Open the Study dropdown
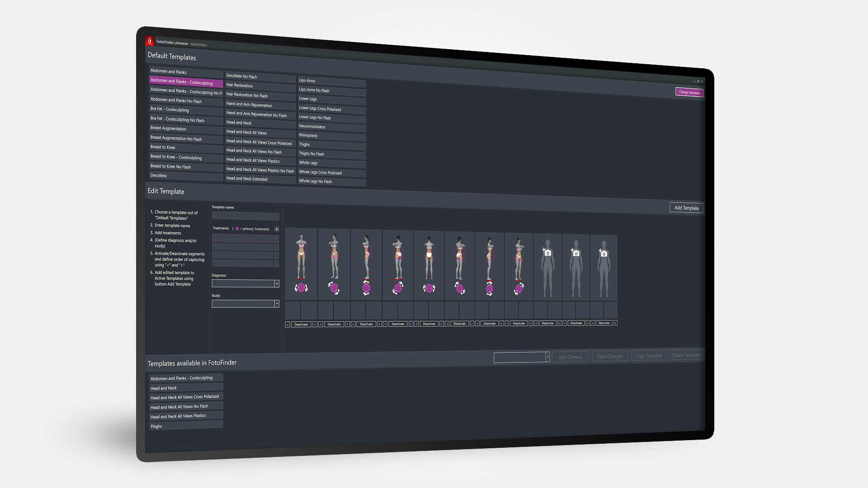This screenshot has width=868, height=488. click(x=277, y=304)
